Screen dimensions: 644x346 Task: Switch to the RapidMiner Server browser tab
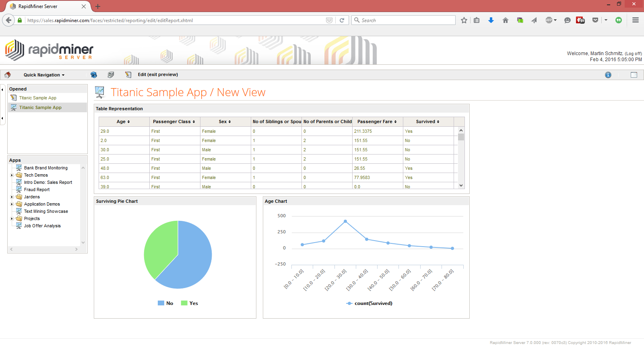click(44, 6)
